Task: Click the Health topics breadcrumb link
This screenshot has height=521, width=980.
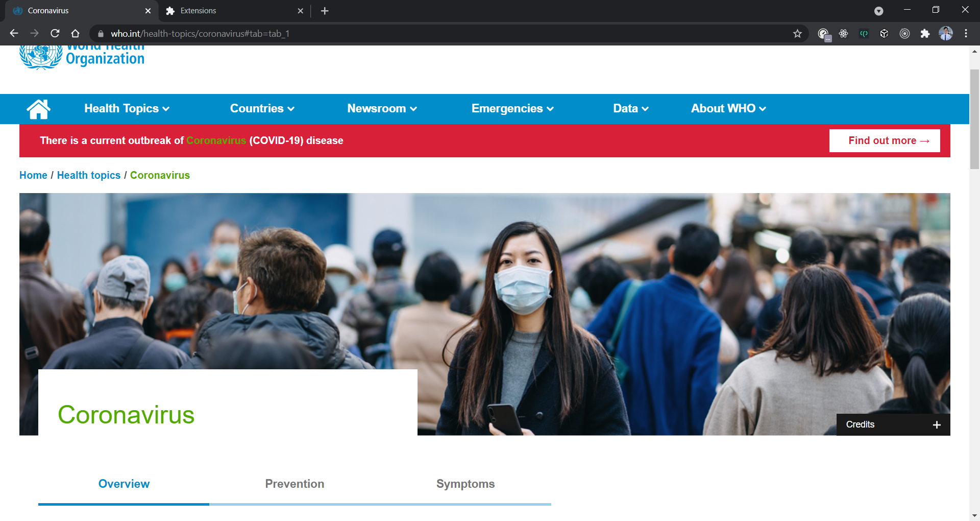Action: tap(89, 175)
